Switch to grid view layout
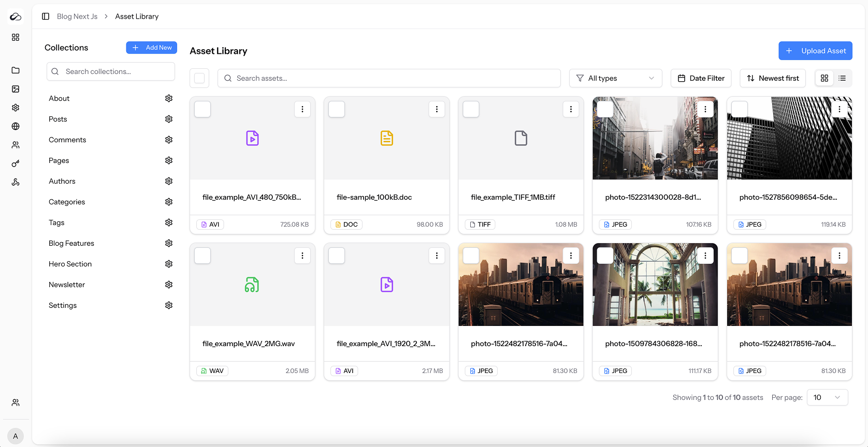This screenshot has height=447, width=868. click(x=824, y=78)
